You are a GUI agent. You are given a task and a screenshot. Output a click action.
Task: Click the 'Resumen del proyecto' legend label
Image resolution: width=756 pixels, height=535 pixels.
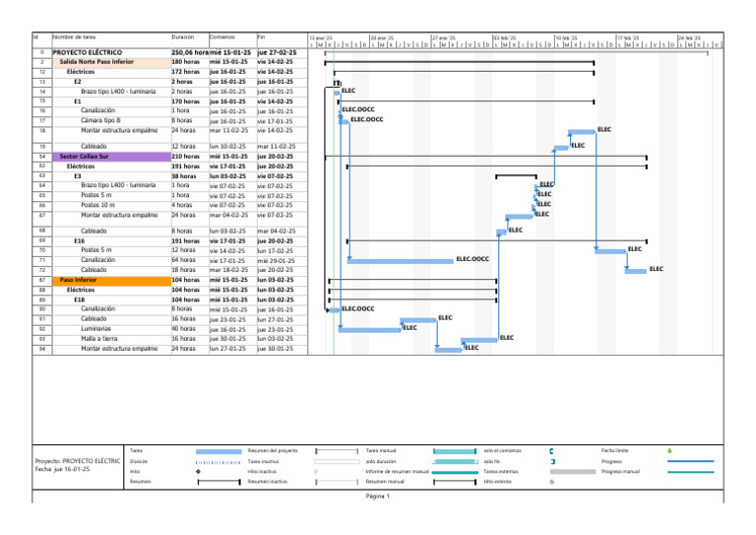click(x=273, y=450)
